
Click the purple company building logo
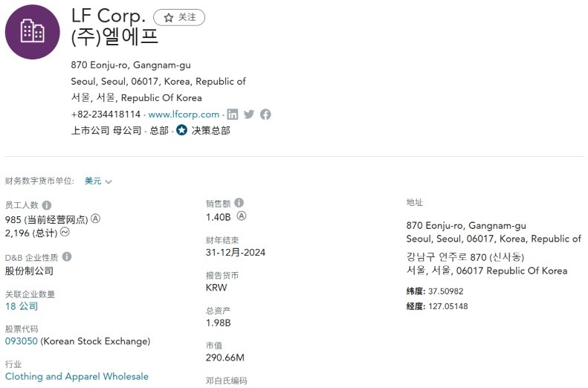tap(33, 32)
